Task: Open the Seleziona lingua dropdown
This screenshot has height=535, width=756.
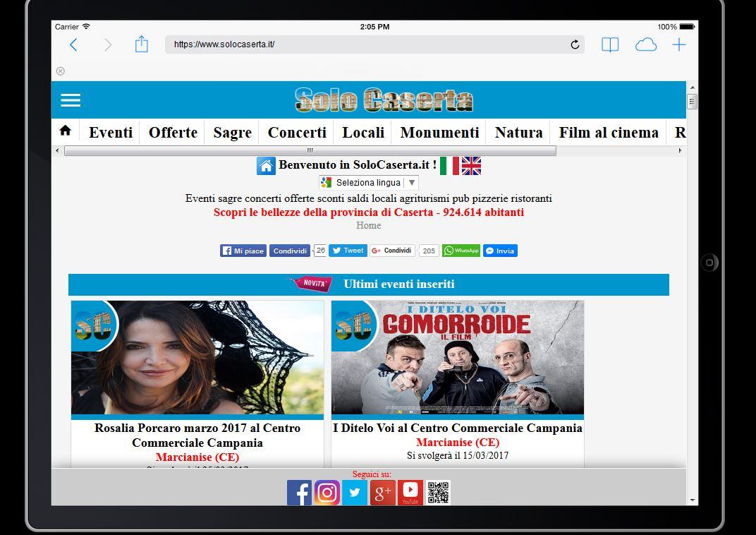Action: tap(368, 183)
